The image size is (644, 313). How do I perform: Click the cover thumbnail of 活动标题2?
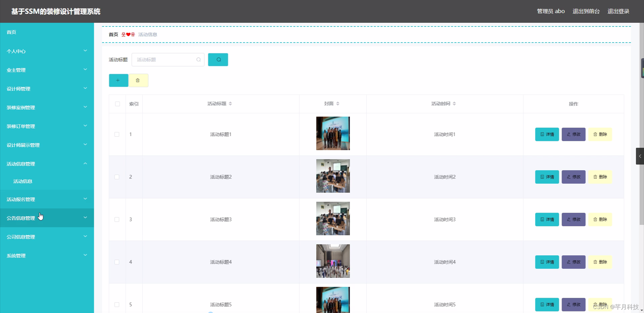click(332, 176)
